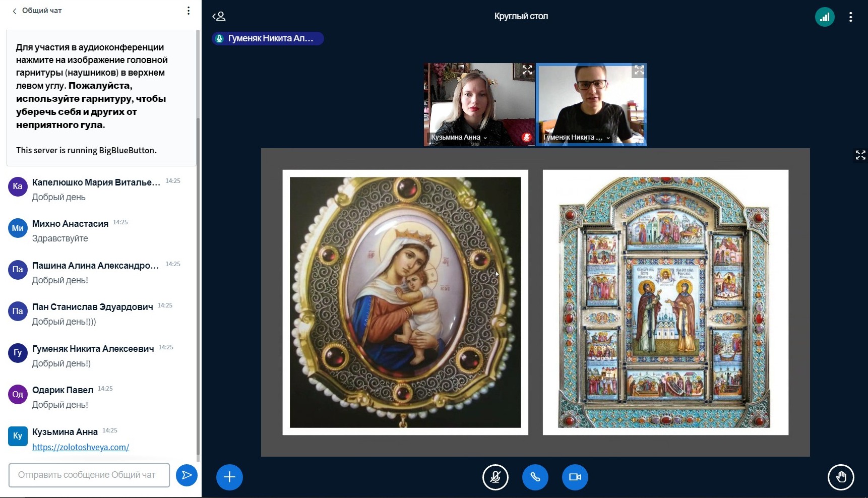Click the Общий чат header title
This screenshot has width=868, height=498.
42,11
